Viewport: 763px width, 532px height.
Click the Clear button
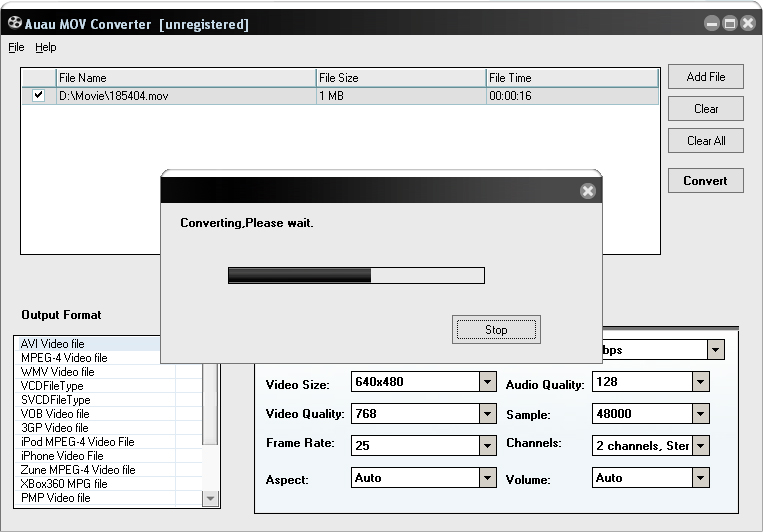coord(706,109)
